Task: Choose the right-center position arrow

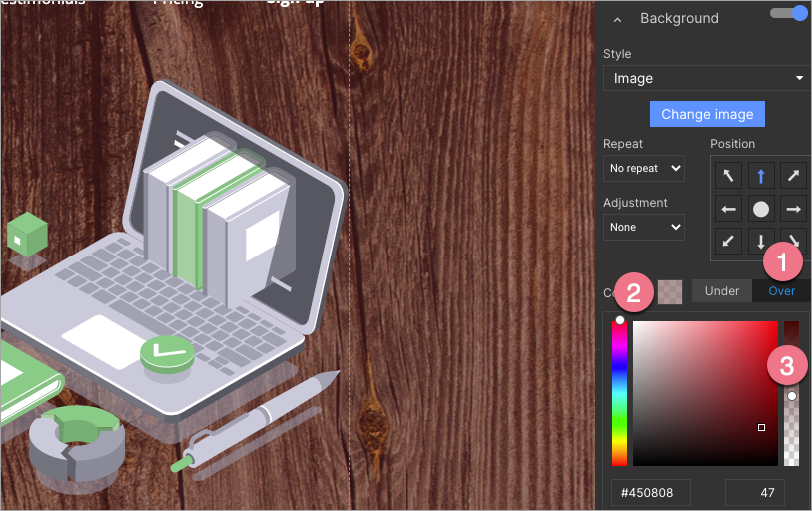Action: (x=793, y=209)
